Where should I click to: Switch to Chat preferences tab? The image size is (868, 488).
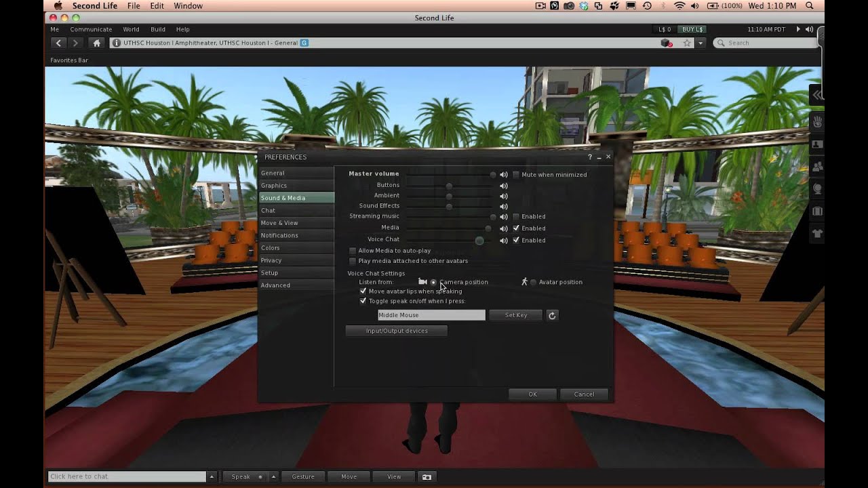pos(296,211)
